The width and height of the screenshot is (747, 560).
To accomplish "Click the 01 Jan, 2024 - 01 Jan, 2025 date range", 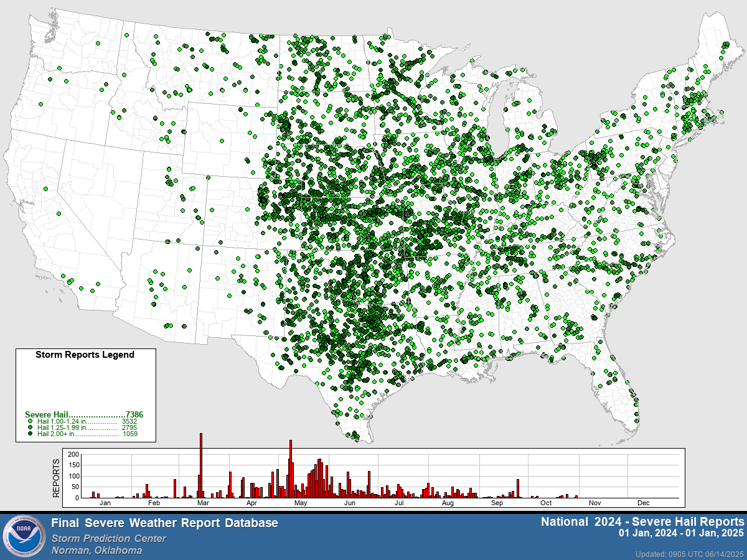I will pos(681,534).
